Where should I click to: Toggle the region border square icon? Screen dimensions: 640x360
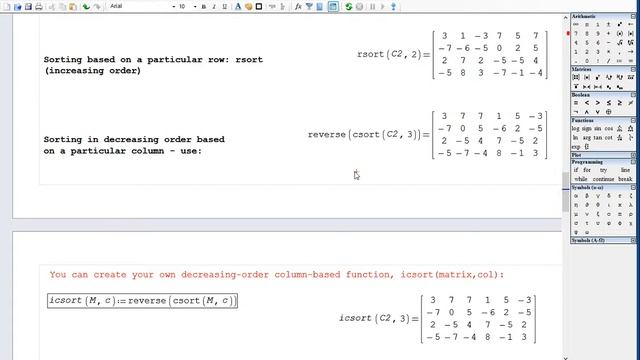(x=259, y=7)
